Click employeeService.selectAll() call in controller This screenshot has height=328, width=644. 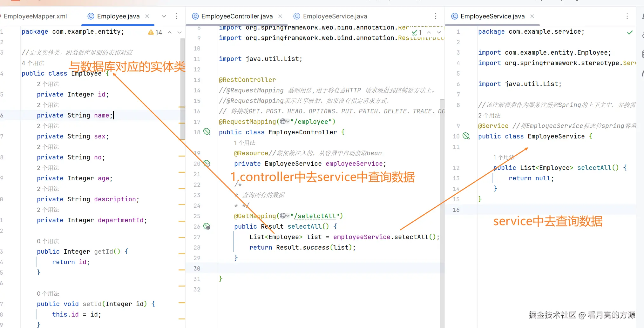(x=384, y=237)
